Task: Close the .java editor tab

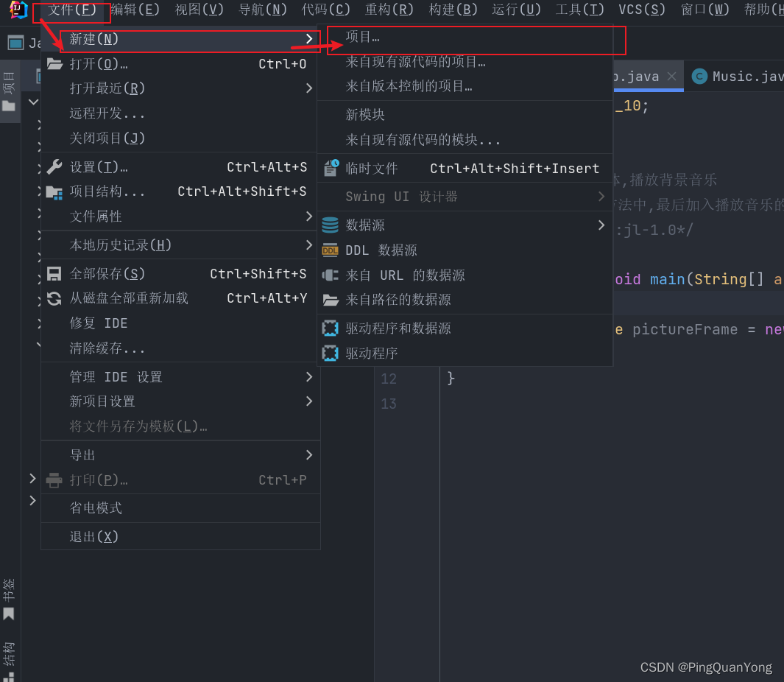Action: click(671, 76)
